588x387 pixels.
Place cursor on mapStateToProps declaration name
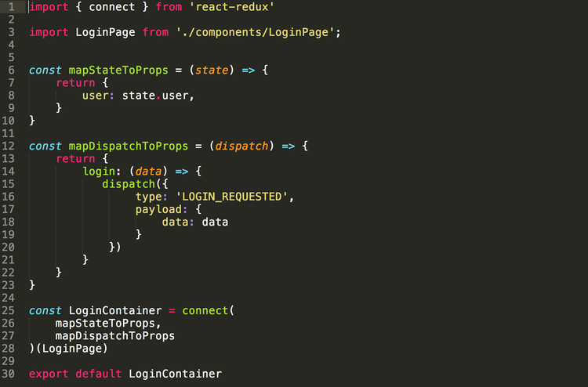tap(118, 70)
